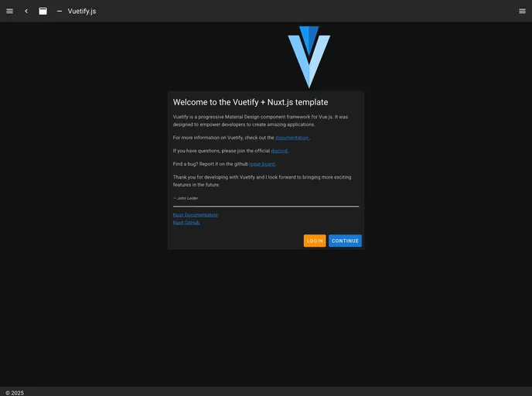Click the Vuetify V logo image
Viewport: 532px width, 396px height.
point(309,57)
